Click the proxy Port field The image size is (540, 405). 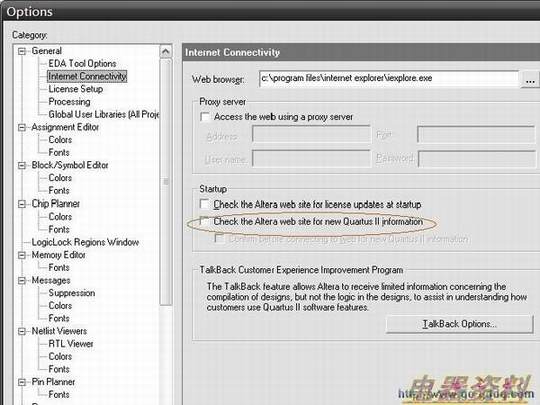tap(476, 134)
